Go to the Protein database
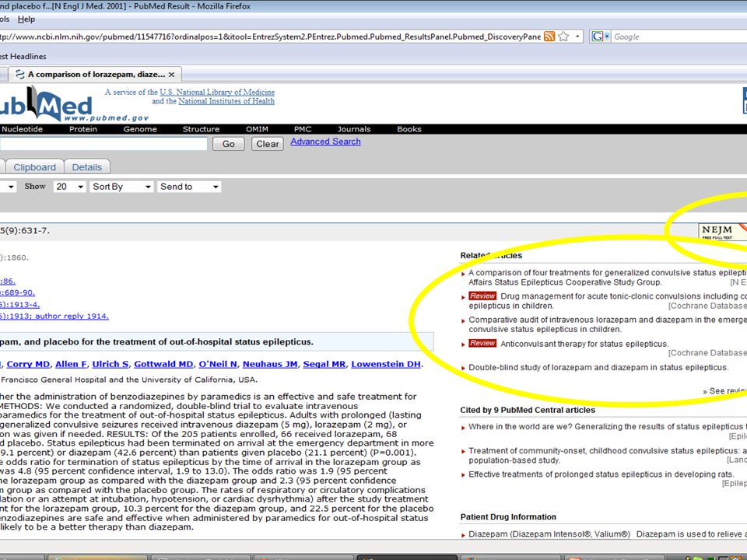The width and height of the screenshot is (747, 560). pos(83,129)
